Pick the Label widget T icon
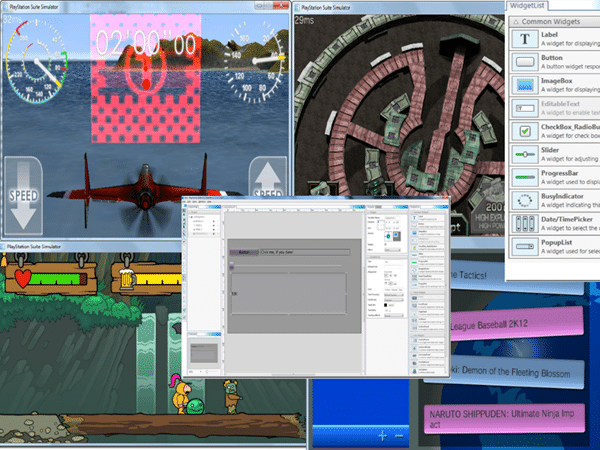 pyautogui.click(x=525, y=39)
